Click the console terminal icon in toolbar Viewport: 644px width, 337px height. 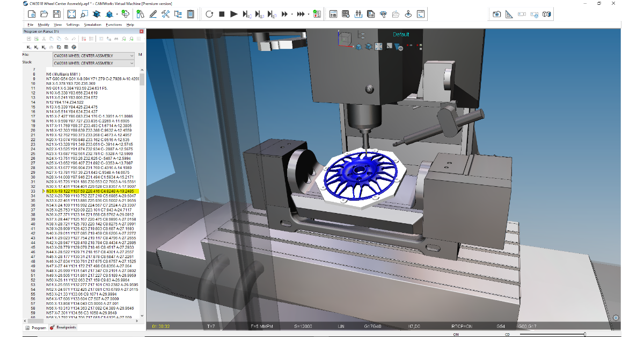click(x=422, y=14)
